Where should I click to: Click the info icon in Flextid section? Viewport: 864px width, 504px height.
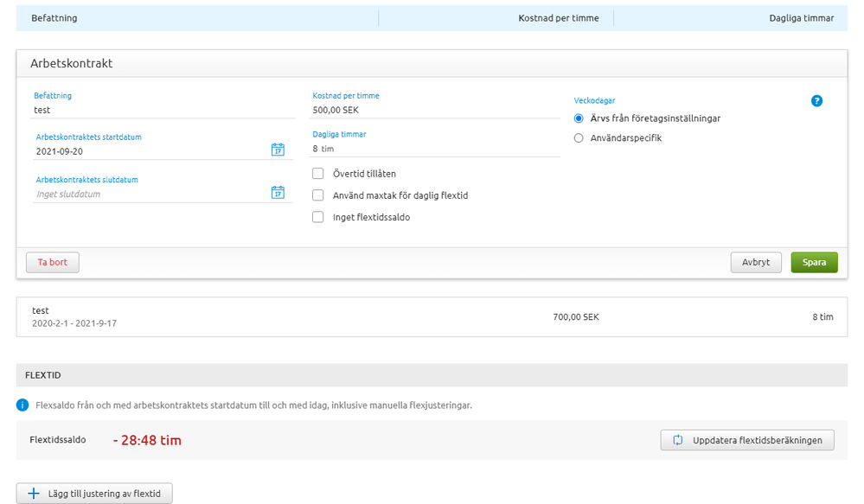(23, 405)
